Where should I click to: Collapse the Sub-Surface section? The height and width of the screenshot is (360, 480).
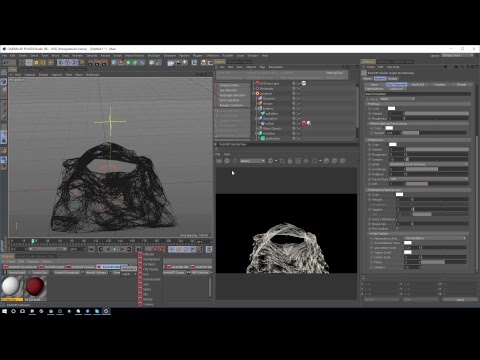[370, 234]
